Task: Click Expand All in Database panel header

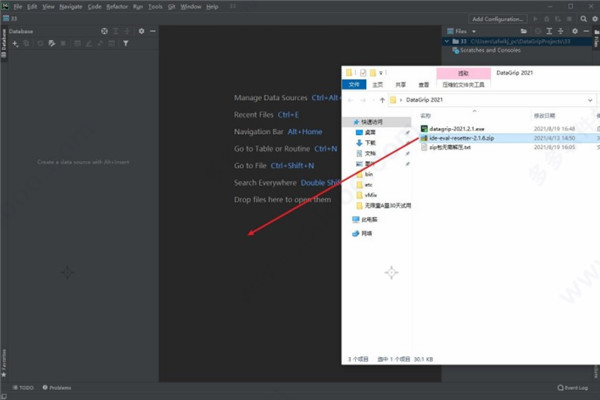Action: (x=116, y=31)
